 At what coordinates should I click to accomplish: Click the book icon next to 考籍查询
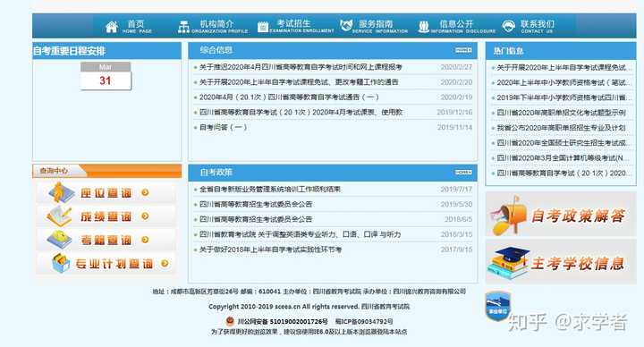click(x=59, y=240)
